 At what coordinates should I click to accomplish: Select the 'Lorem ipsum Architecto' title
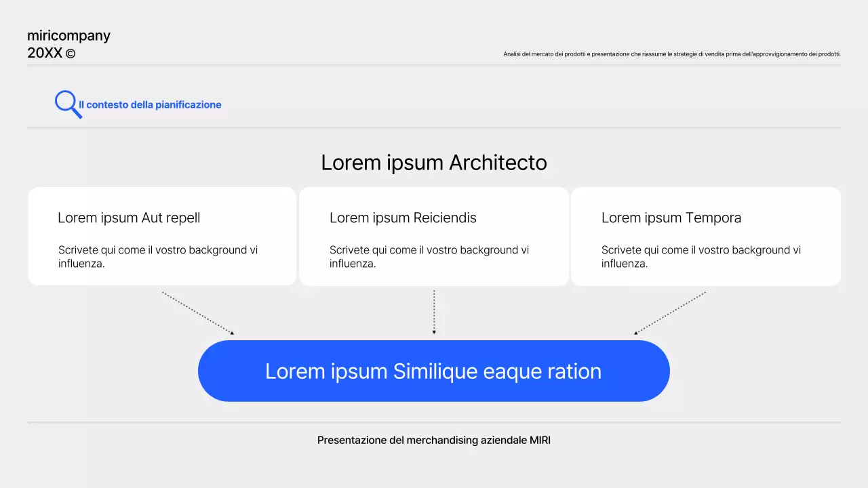pyautogui.click(x=433, y=163)
